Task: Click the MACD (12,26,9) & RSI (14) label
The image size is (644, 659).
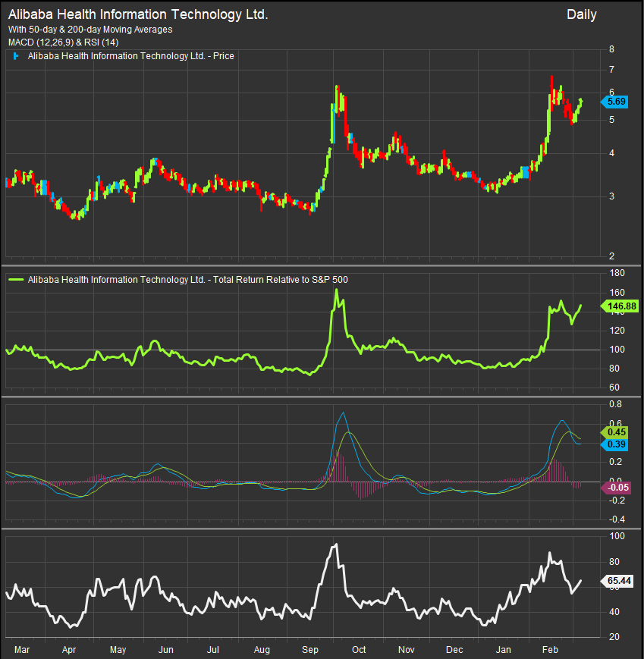Action: pyautogui.click(x=64, y=42)
